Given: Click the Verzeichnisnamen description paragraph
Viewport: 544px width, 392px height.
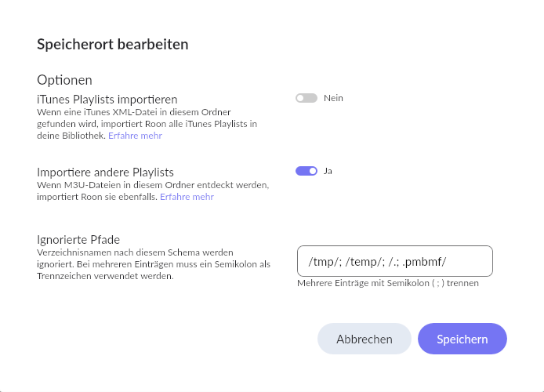Looking at the screenshot, I should (154, 264).
